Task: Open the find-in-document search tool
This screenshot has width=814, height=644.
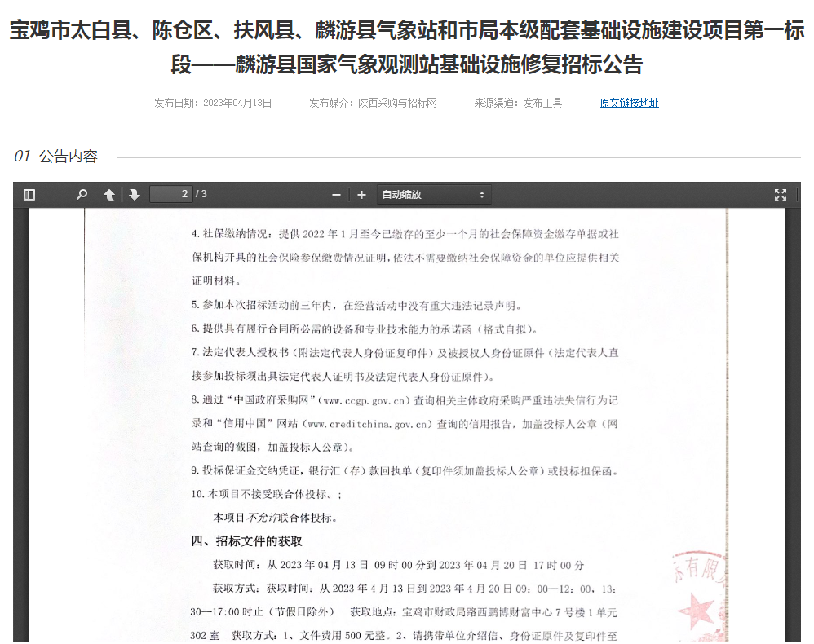Action: click(82, 195)
